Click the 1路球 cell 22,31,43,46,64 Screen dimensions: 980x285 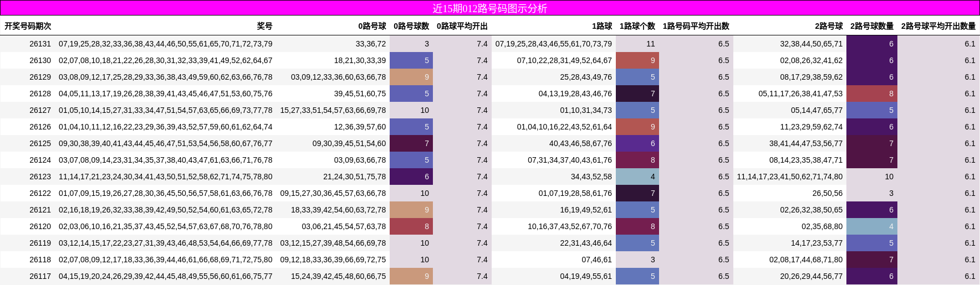(x=586, y=243)
